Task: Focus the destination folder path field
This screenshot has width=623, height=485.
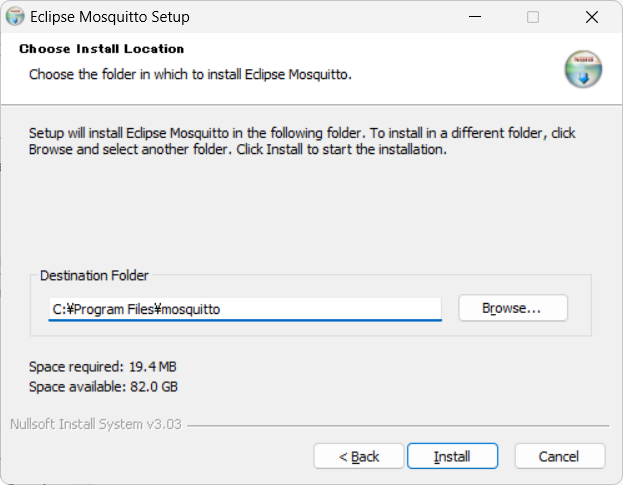Action: [x=245, y=309]
